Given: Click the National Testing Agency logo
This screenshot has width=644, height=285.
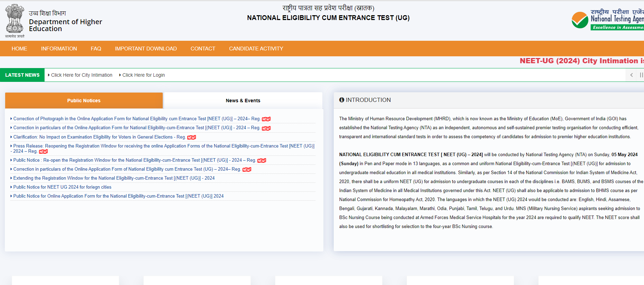Looking at the screenshot, I should [608, 20].
